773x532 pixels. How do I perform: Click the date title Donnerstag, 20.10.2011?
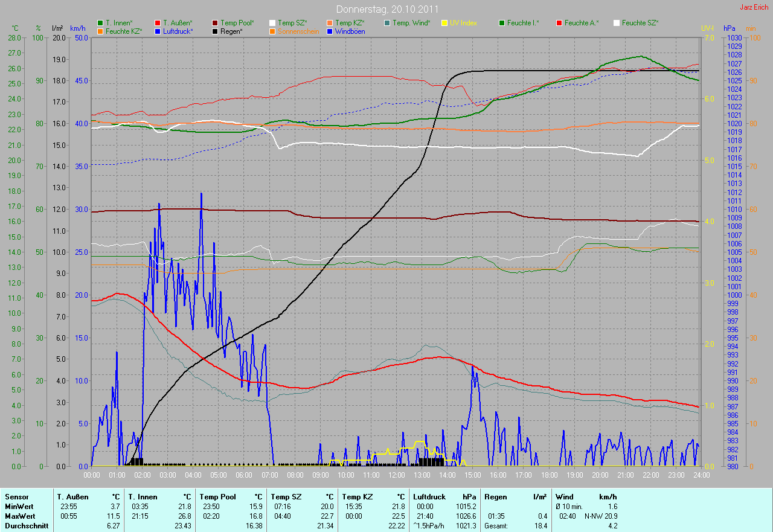point(386,9)
